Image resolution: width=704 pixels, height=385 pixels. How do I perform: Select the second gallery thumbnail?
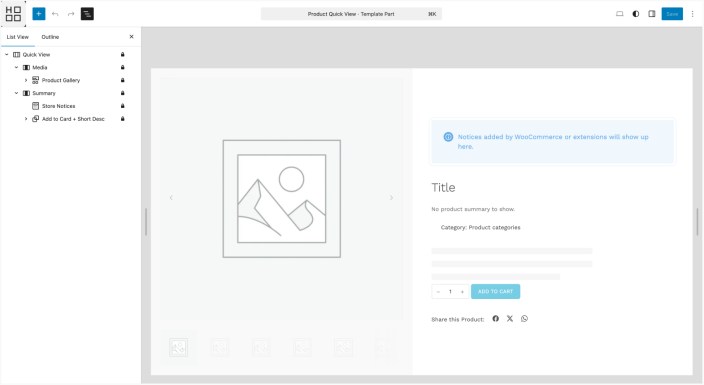[x=220, y=347]
